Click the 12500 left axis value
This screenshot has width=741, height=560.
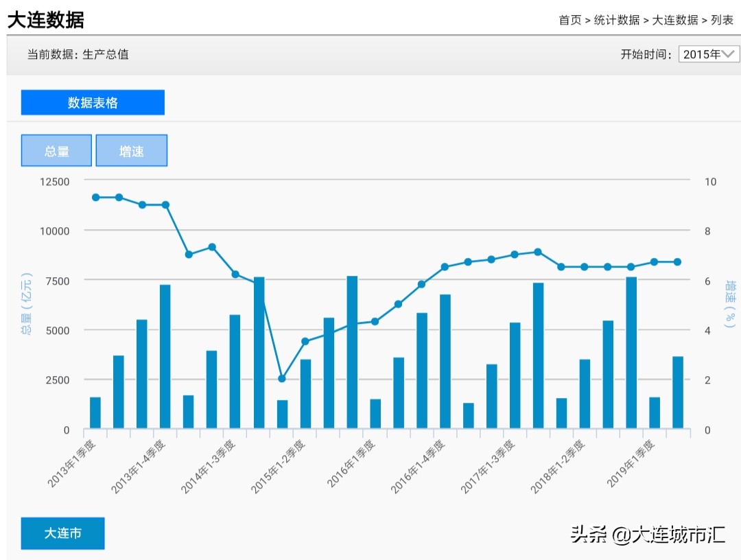pyautogui.click(x=54, y=181)
